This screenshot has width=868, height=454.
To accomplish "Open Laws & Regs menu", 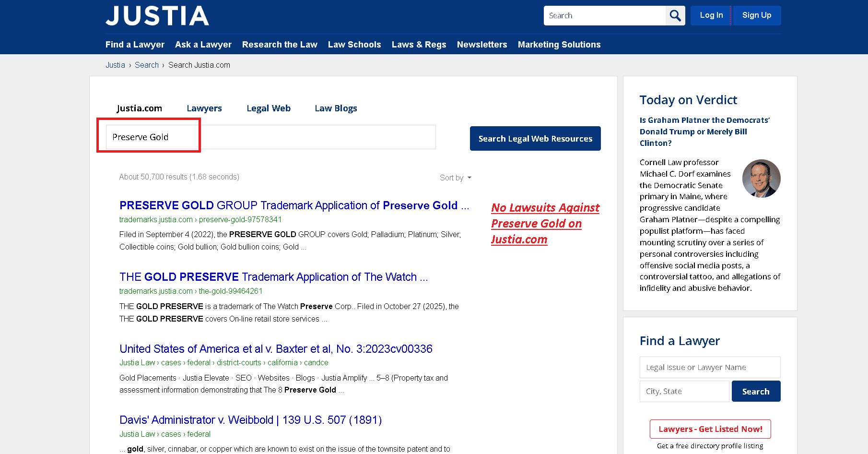I will [419, 45].
